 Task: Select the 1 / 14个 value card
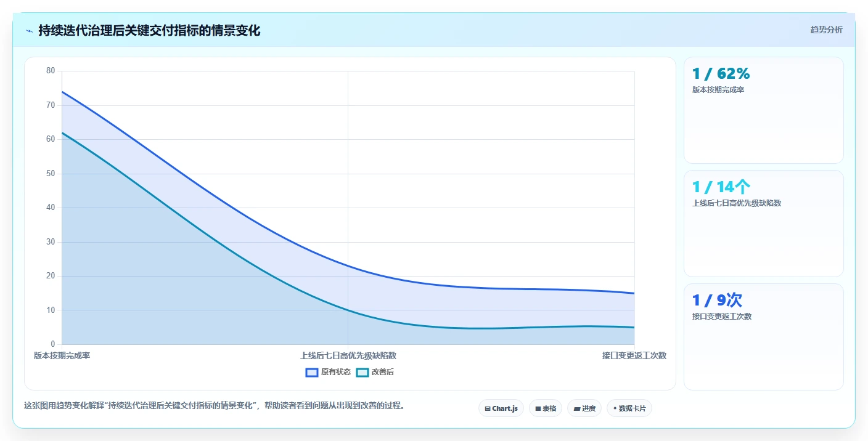pyautogui.click(x=764, y=224)
